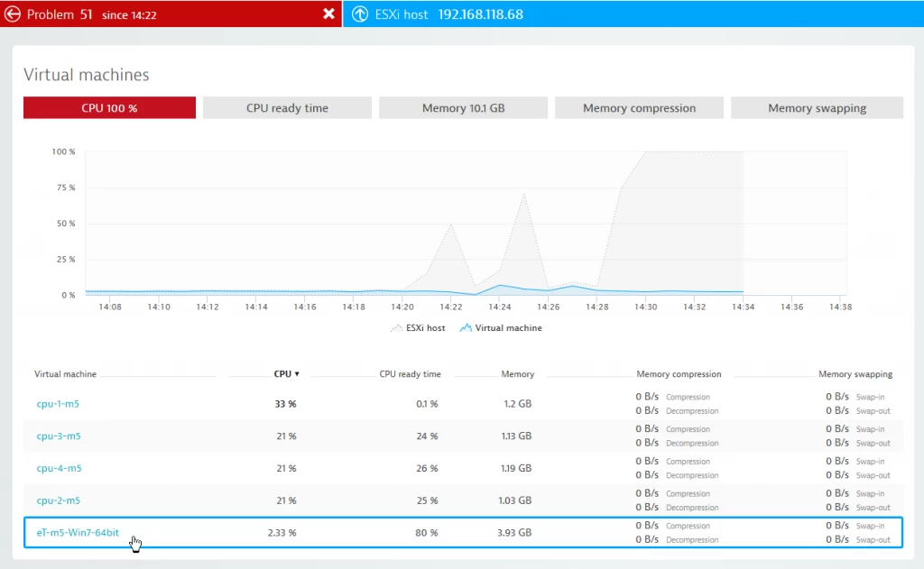Image resolution: width=924 pixels, height=569 pixels.
Task: Show the Memory swapping tab
Action: point(817,108)
